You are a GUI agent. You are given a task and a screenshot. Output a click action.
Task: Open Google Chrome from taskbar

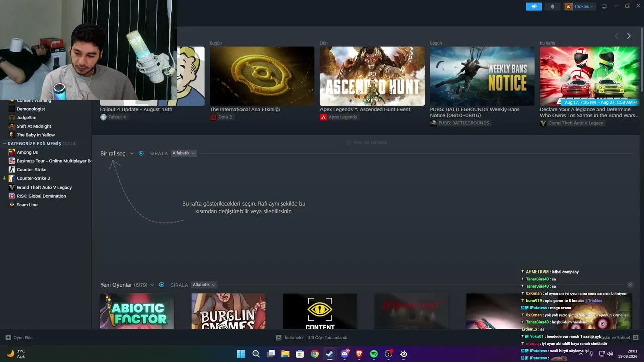click(x=315, y=354)
